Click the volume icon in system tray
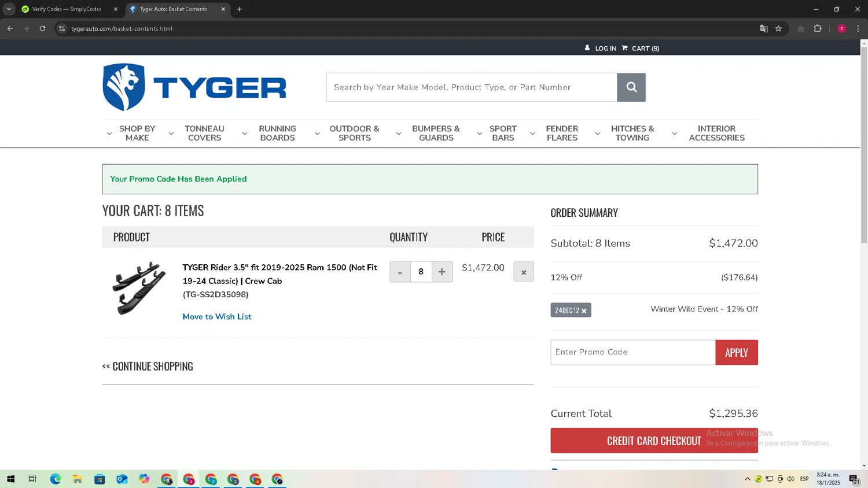Viewport: 868px width, 488px height. 791,479
